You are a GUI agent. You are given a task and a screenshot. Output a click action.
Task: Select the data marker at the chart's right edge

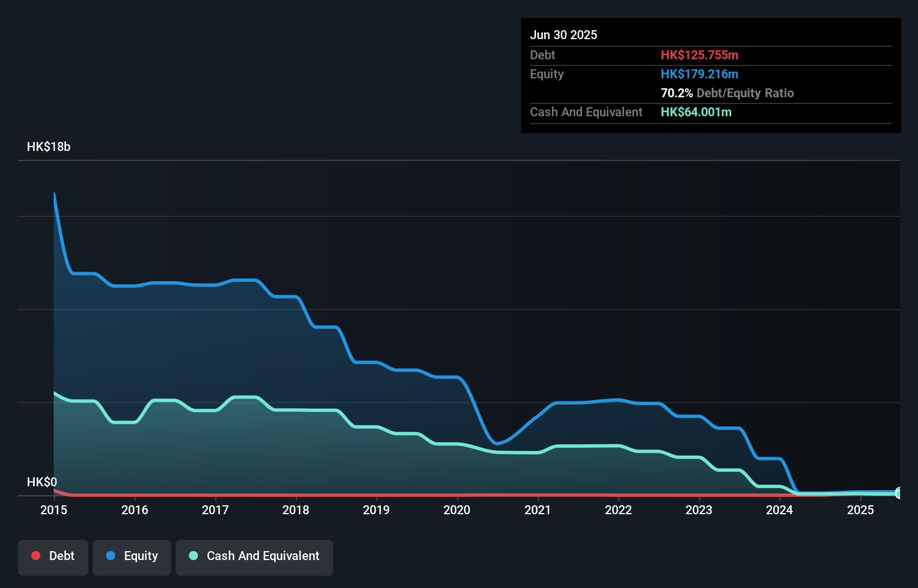(898, 494)
